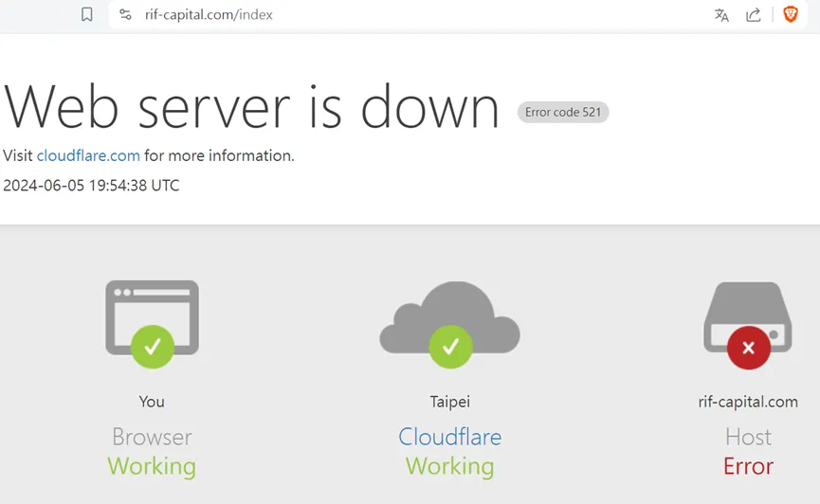Click the Host label

click(x=748, y=437)
